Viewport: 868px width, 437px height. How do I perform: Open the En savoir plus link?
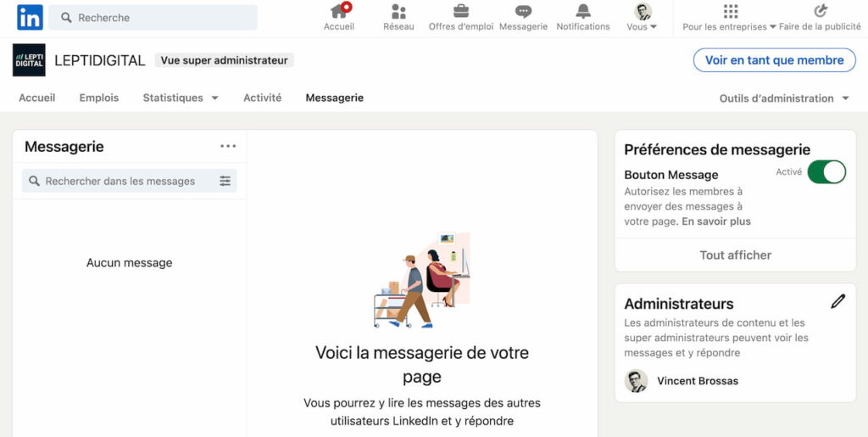716,221
